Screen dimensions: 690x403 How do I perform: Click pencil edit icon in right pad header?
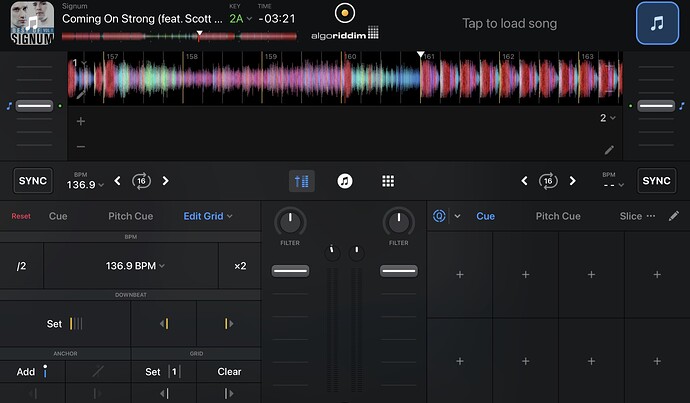pyautogui.click(x=673, y=216)
